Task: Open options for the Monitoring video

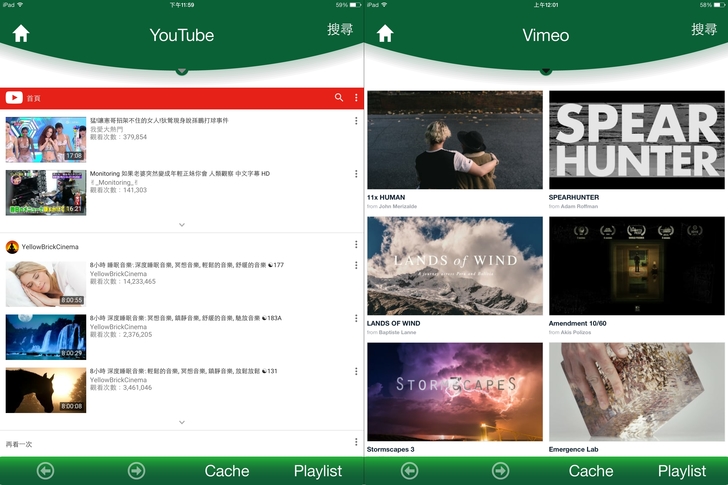Action: pyautogui.click(x=356, y=174)
